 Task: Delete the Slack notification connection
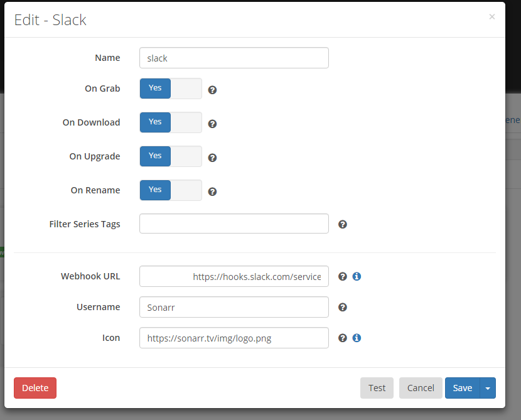tap(35, 388)
